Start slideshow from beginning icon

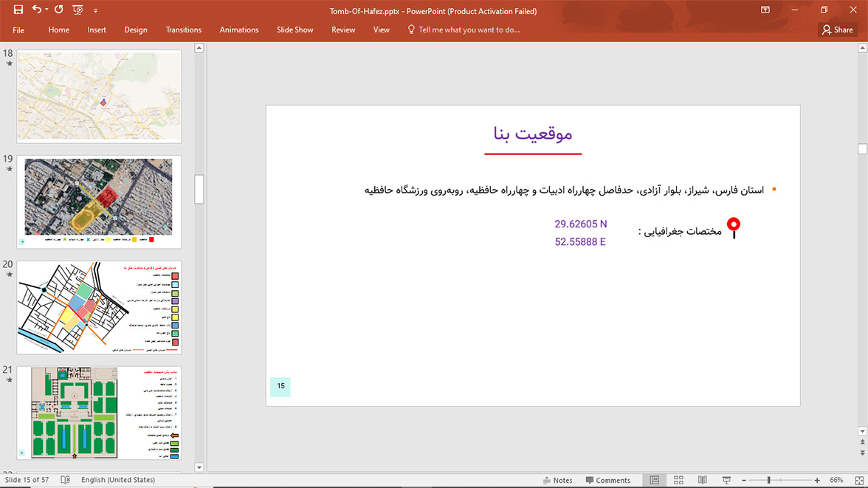click(77, 10)
